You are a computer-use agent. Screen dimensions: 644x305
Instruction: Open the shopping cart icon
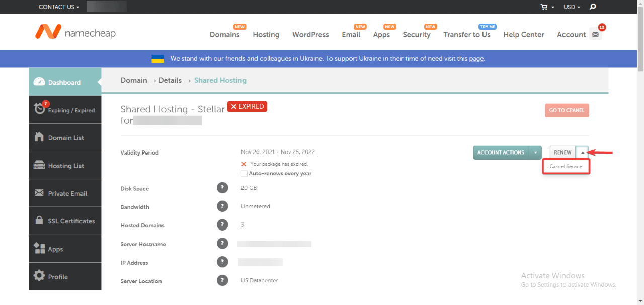pos(544,7)
